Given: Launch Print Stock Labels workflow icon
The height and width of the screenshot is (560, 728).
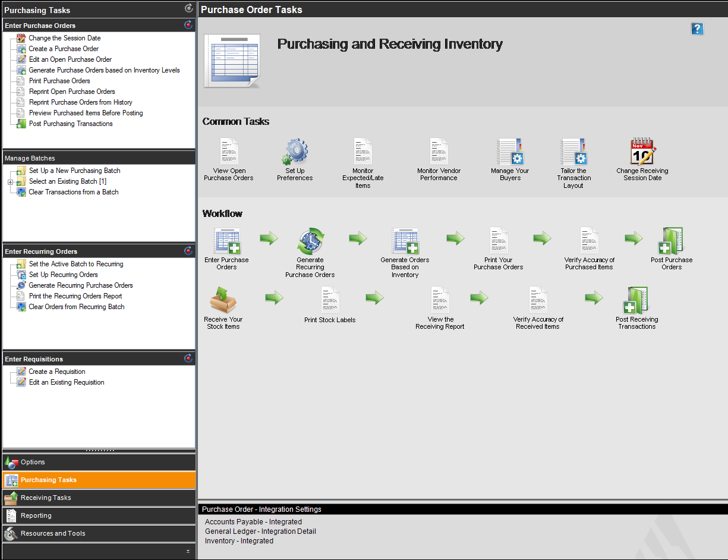Looking at the screenshot, I should point(330,300).
